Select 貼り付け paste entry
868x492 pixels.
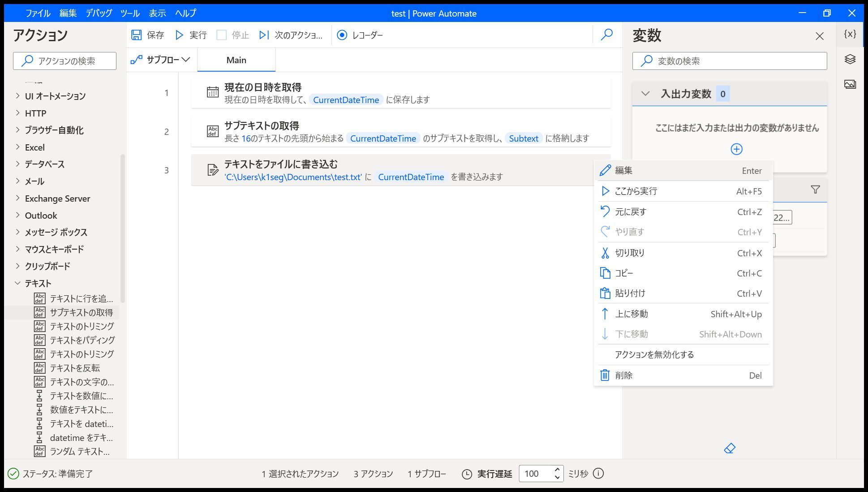(683, 293)
